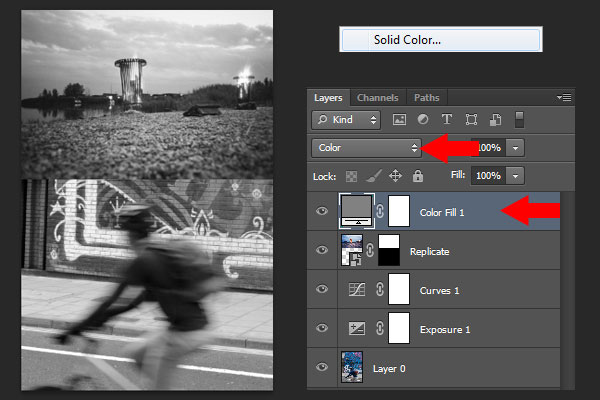
Task: Select the Color Fill 1 layer mask
Action: 399,211
